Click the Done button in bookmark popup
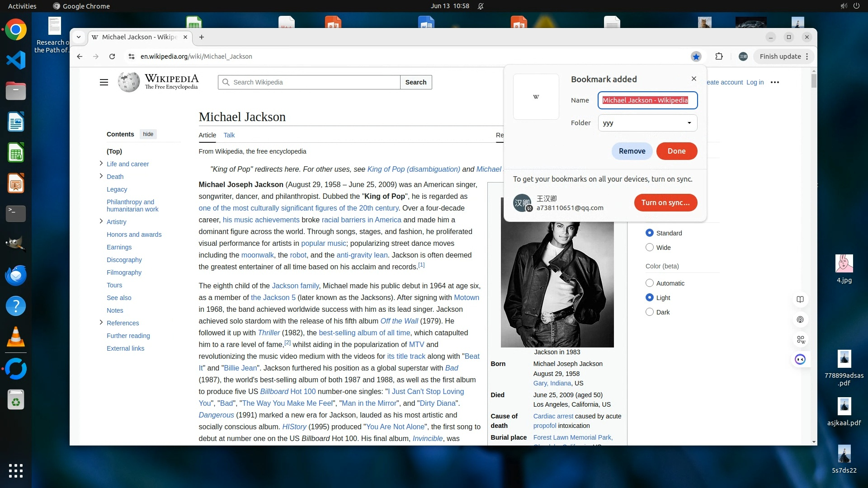This screenshot has width=868, height=488. [x=676, y=151]
